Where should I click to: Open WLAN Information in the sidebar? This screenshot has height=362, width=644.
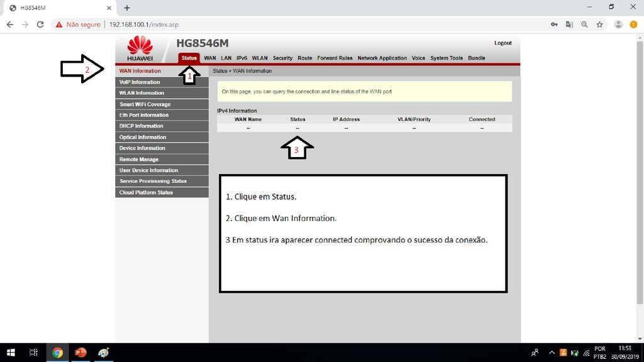pyautogui.click(x=162, y=93)
